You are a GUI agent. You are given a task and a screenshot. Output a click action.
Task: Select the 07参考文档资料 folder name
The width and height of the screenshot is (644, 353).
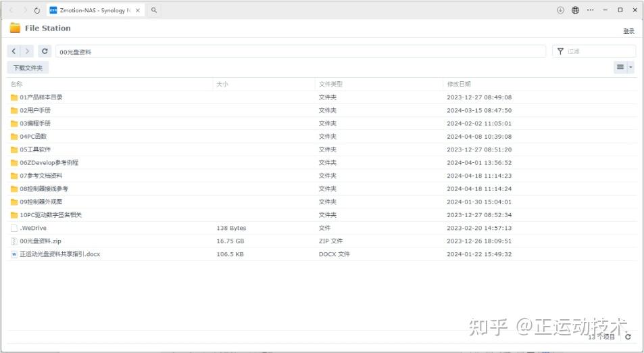(x=41, y=176)
